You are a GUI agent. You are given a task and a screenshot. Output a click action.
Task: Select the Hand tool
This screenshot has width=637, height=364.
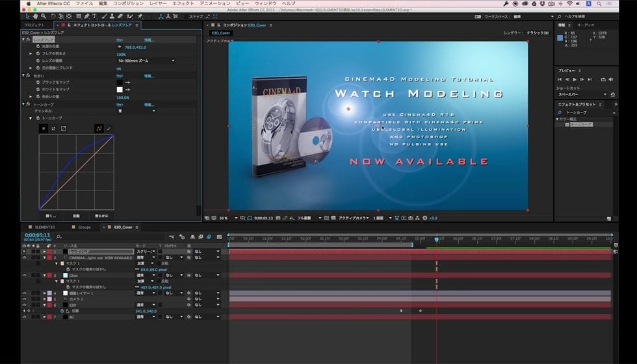36,16
